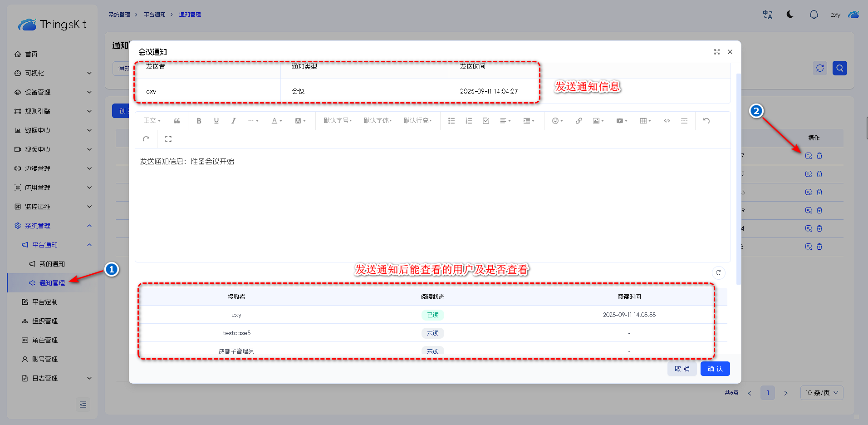Select 角色管理 menu item
868x425 pixels.
44,340
